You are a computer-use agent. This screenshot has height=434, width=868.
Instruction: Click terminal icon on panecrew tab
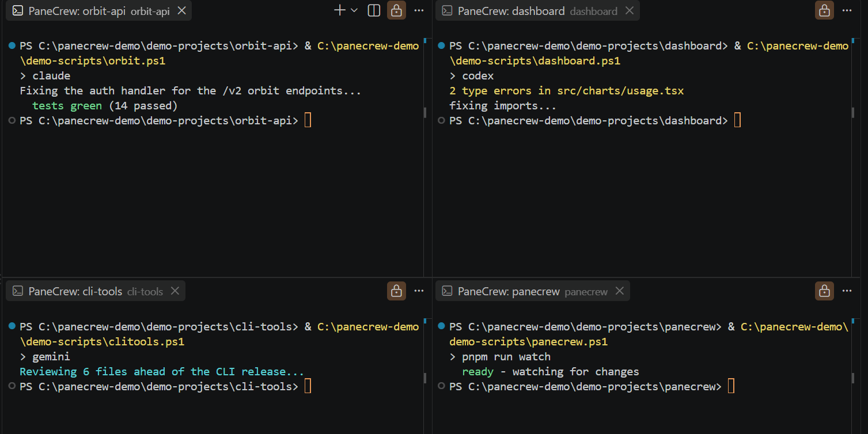tap(448, 291)
